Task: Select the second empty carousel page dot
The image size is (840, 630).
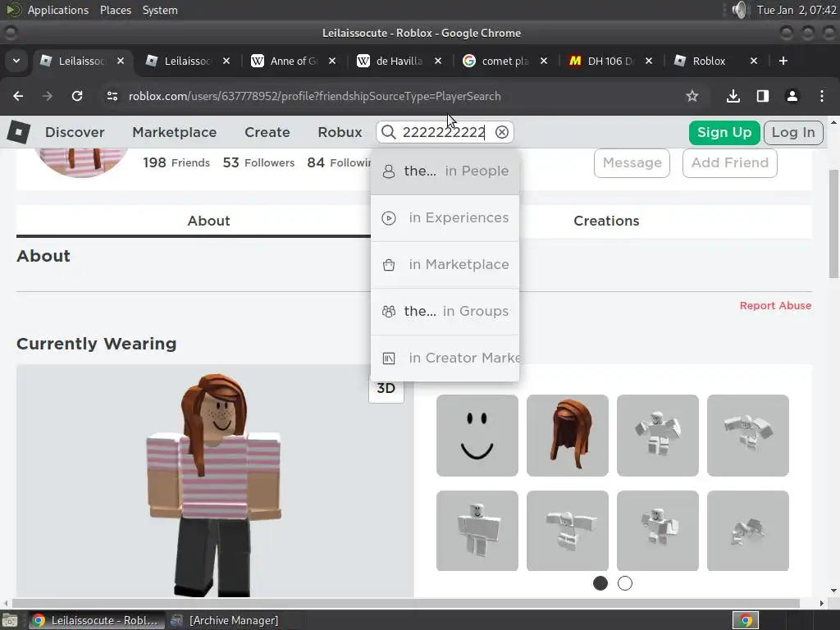Action: [x=624, y=583]
